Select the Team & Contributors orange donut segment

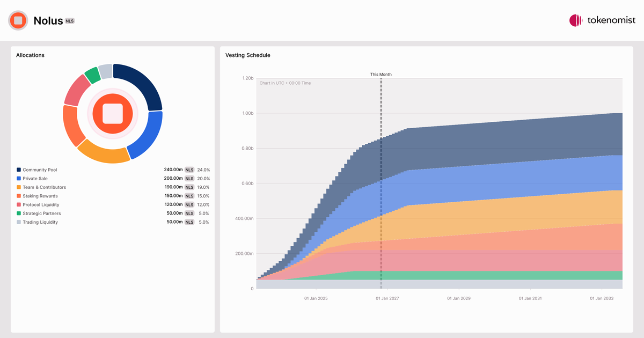point(103,153)
